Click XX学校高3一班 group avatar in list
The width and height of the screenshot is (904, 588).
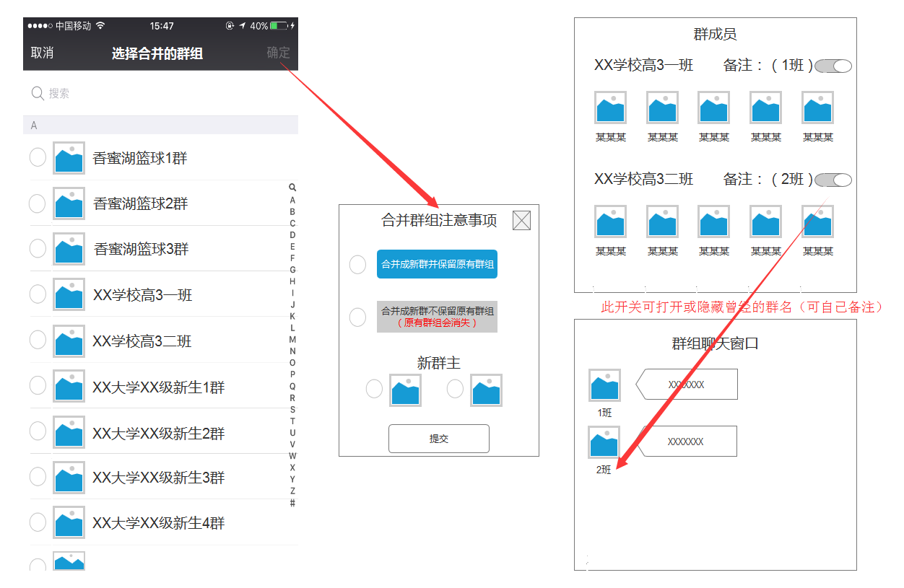tap(69, 295)
